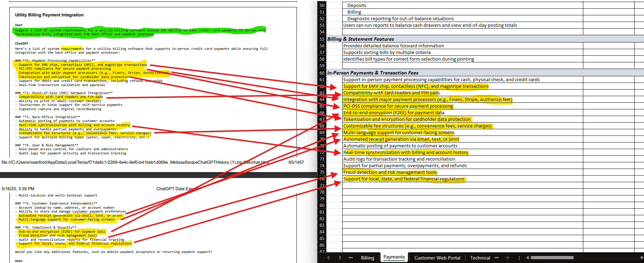This screenshot has width=644, height=263.
Task: Select 'Fraud detection and risk management tools' cell
Action: (390, 172)
